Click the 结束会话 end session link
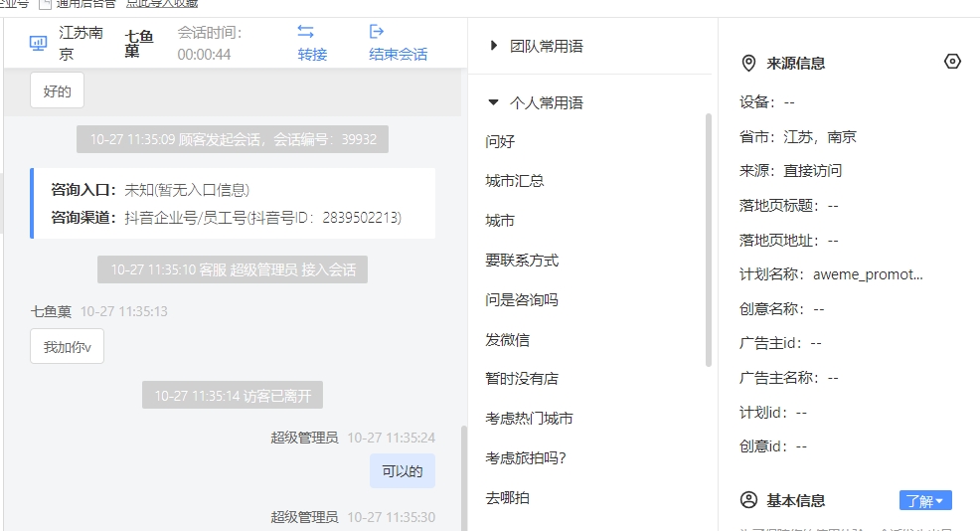The height and width of the screenshot is (531, 980). [x=399, y=55]
